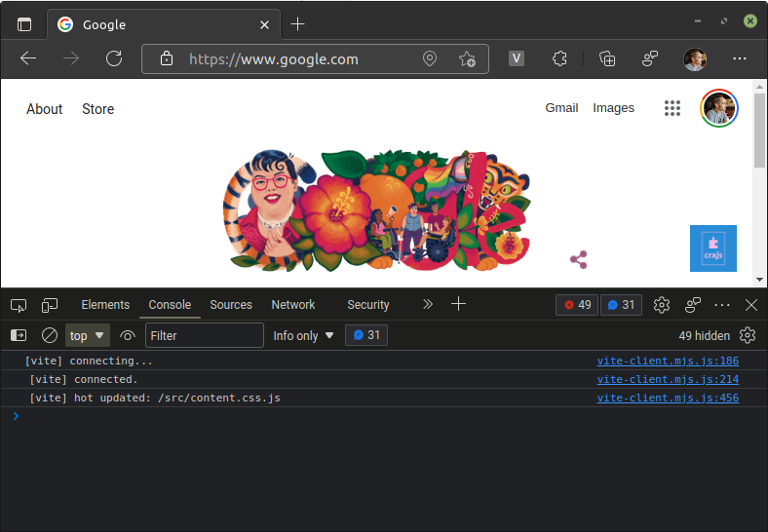Activate the inspect element tool
The height and width of the screenshot is (532, 768).
click(x=19, y=305)
